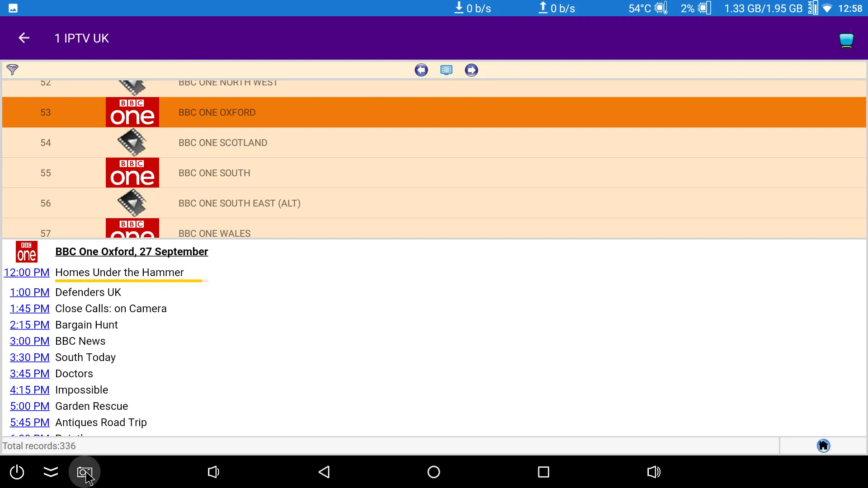The height and width of the screenshot is (488, 868).
Task: Tap the home icon in the status bar
Action: [824, 446]
